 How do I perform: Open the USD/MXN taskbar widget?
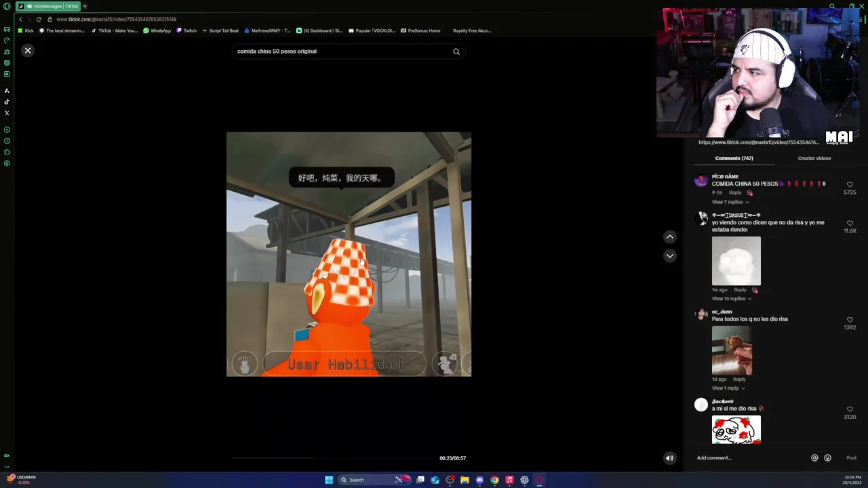pyautogui.click(x=20, y=479)
